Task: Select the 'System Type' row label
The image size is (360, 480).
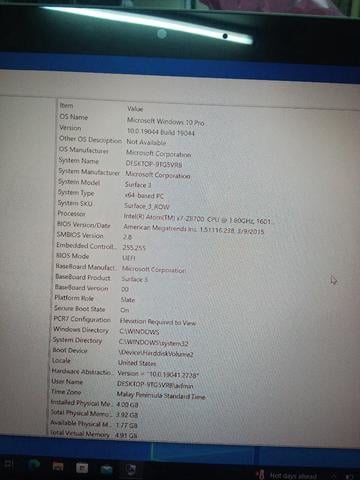Action: coord(76,193)
